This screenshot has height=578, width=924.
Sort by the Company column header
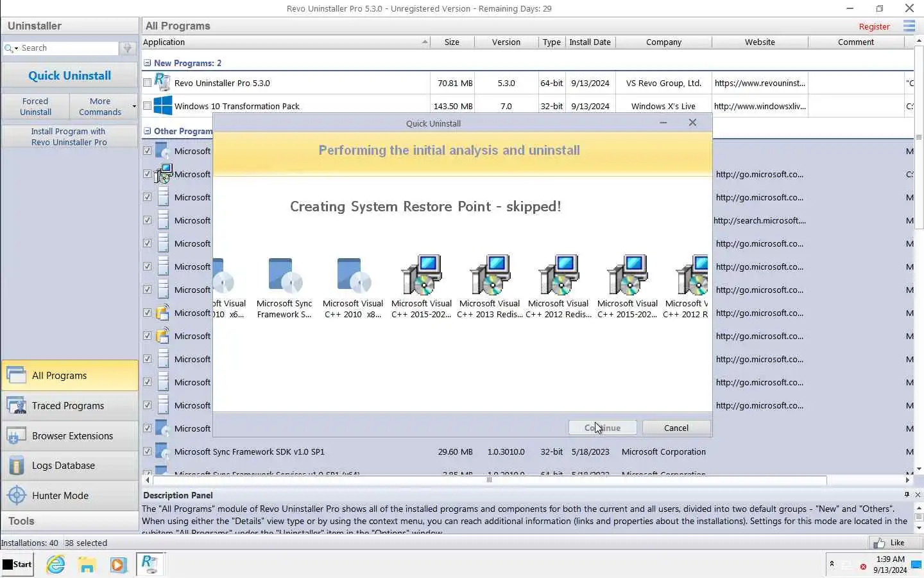[x=663, y=42]
